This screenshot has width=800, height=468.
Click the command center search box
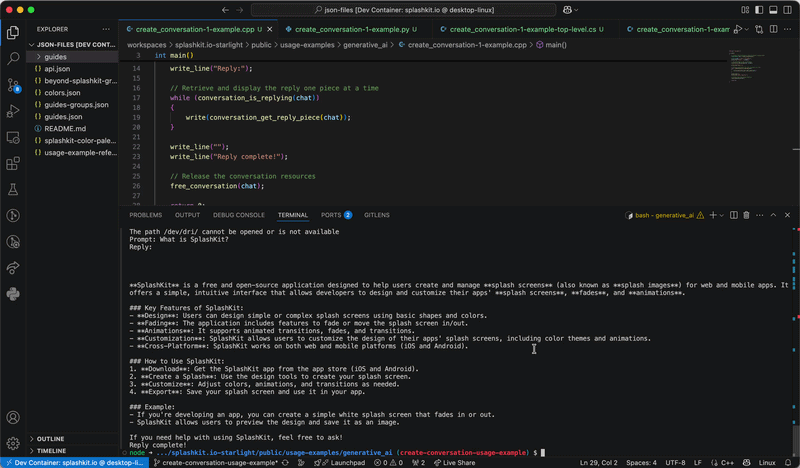[404, 10]
